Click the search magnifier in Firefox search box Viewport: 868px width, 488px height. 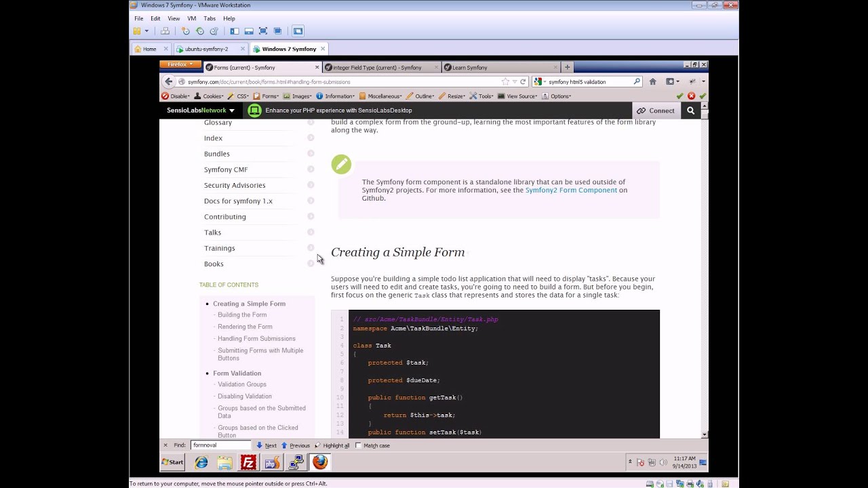[637, 82]
